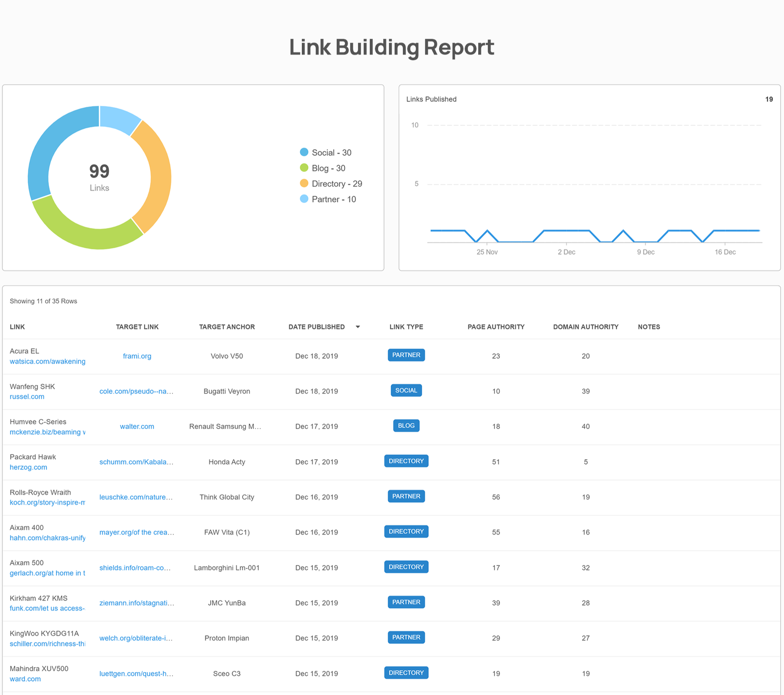Click the 16 Dec axis label
This screenshot has width=784, height=695.
tap(725, 252)
